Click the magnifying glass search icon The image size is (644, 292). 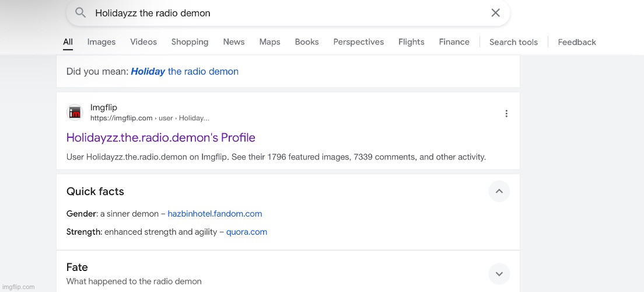coord(80,13)
